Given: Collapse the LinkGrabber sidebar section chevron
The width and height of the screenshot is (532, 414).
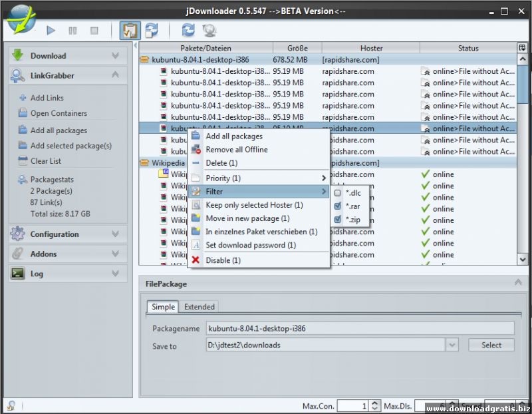Looking at the screenshot, I should 115,75.
